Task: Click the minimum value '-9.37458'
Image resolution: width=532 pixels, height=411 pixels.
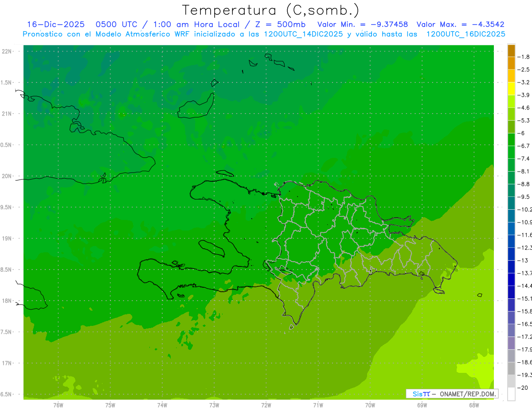Action: click(389, 24)
